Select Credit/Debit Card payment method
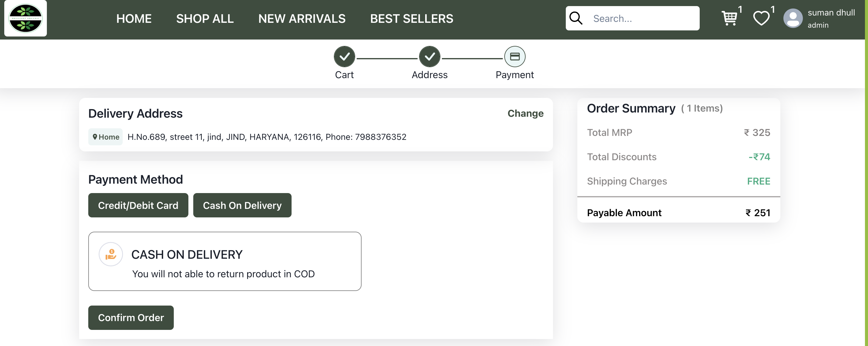 [138, 205]
